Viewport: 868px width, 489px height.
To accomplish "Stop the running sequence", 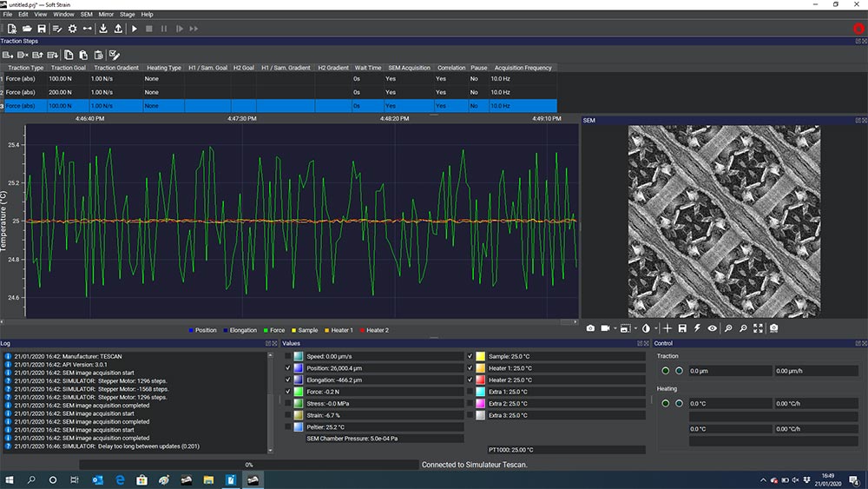I will [149, 29].
